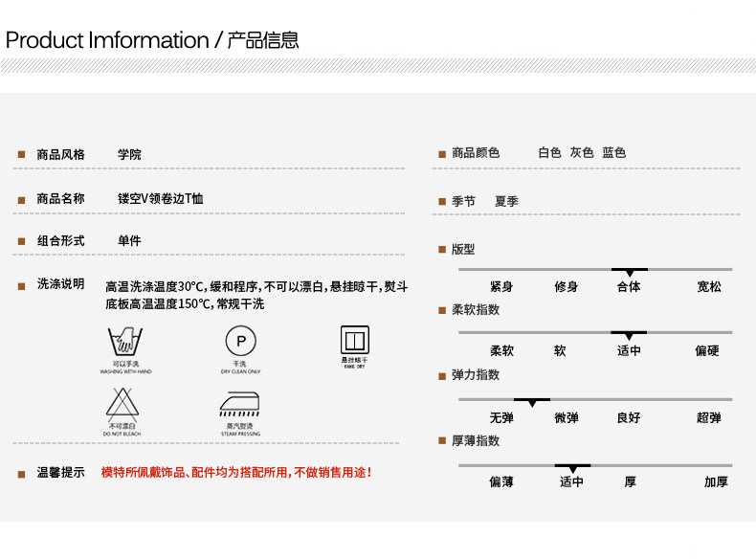This screenshot has width=756, height=559.
Task: Click the 洗涤说明 label
Action: tap(60, 283)
